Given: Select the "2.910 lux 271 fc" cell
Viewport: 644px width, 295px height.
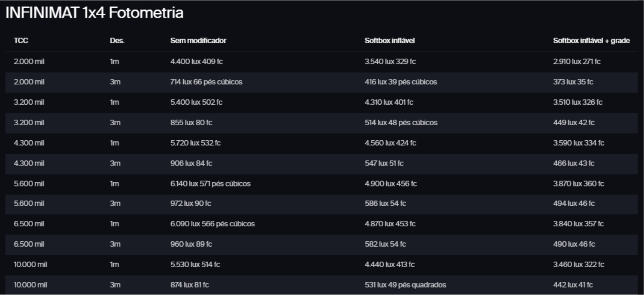Looking at the screenshot, I should coord(577,62).
